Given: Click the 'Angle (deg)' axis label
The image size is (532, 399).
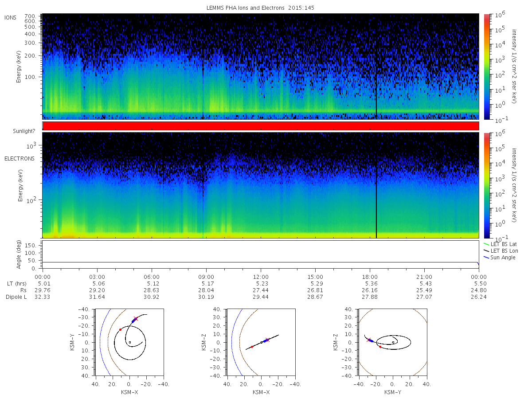Looking at the screenshot, I should click(20, 254).
